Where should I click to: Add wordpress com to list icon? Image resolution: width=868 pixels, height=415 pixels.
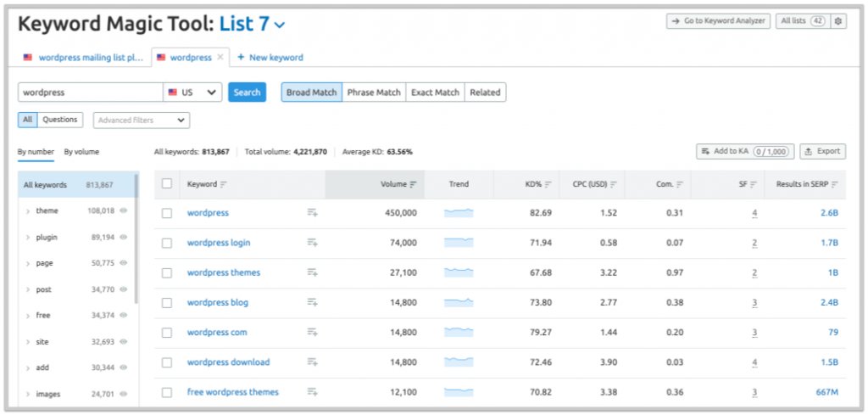pos(312,333)
